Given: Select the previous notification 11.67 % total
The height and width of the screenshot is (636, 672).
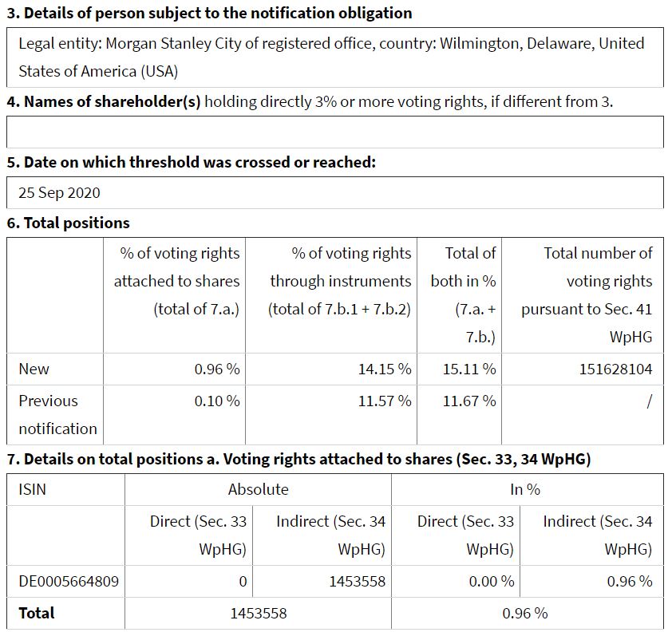Looking at the screenshot, I should (x=469, y=401).
